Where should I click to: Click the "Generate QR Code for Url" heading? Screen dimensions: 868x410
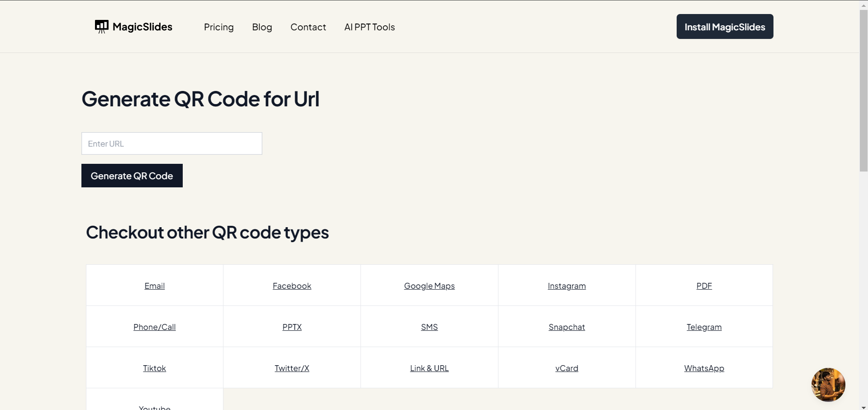tap(200, 99)
